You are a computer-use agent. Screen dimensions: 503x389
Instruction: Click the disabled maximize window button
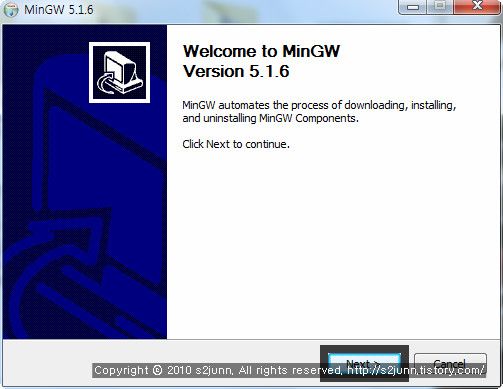440,7
